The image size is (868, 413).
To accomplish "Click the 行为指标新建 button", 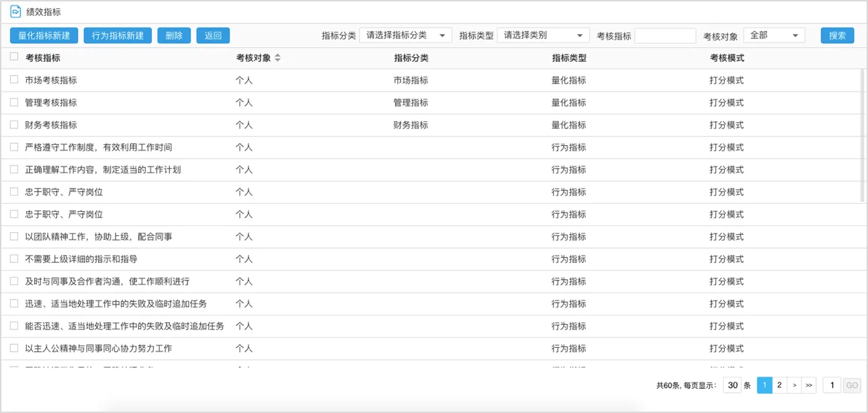I will point(118,36).
